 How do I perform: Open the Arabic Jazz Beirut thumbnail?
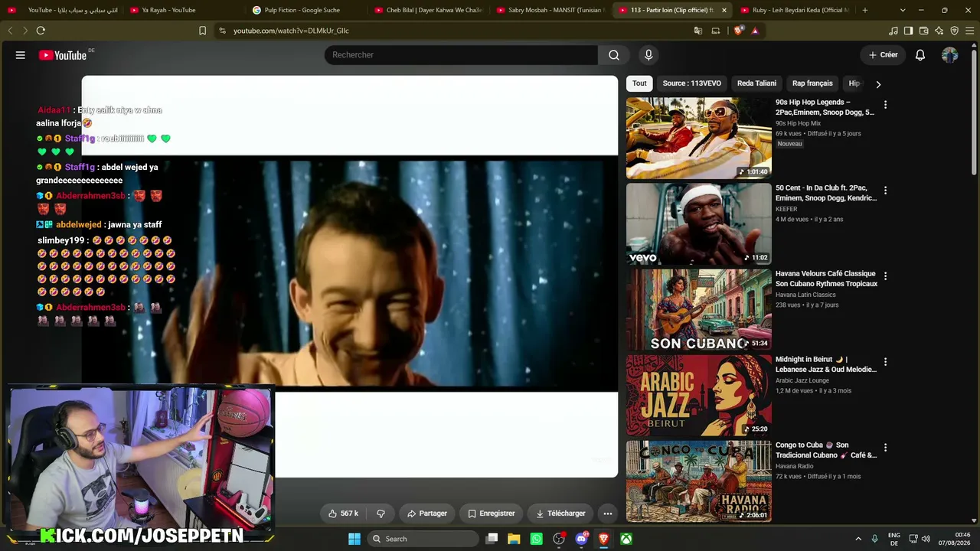click(699, 395)
